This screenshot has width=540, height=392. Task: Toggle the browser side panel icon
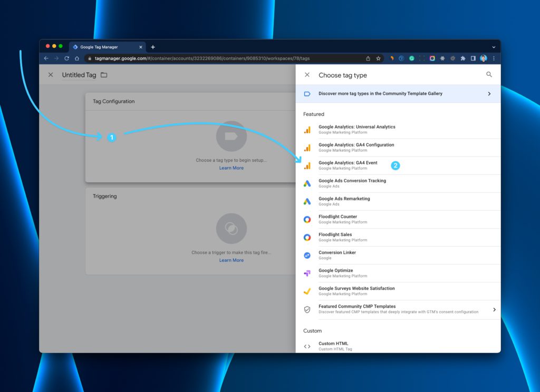tap(473, 58)
